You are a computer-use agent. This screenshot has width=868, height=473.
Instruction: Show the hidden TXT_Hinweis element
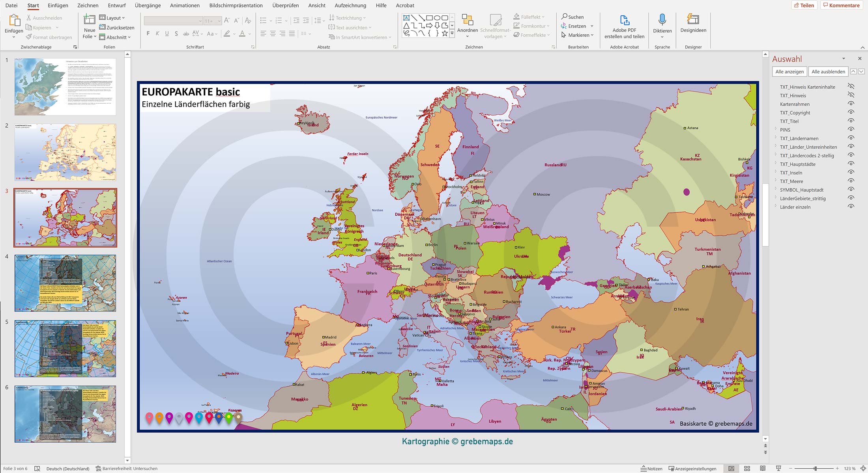[x=851, y=95]
